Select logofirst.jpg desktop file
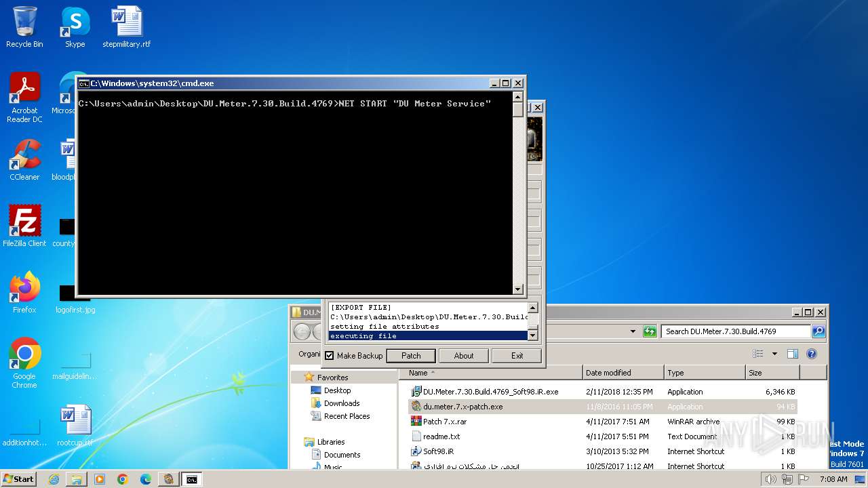This screenshot has height=488, width=868. pyautogui.click(x=75, y=299)
